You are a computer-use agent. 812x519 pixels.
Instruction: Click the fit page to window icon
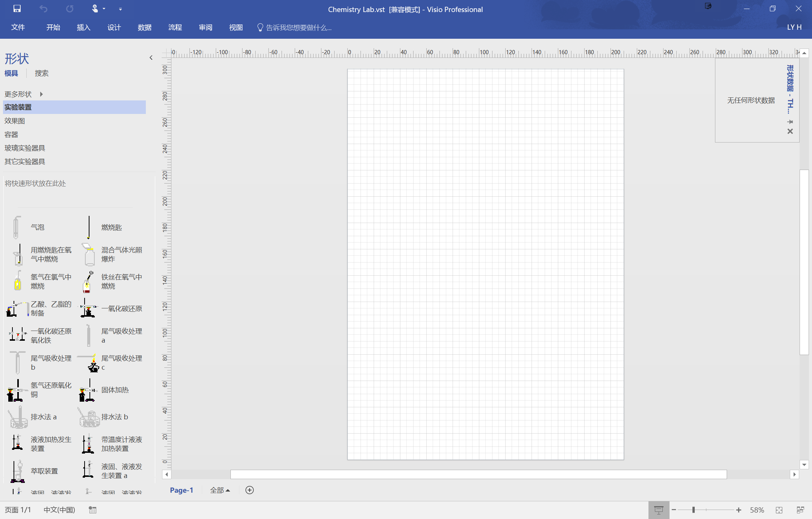pos(779,510)
